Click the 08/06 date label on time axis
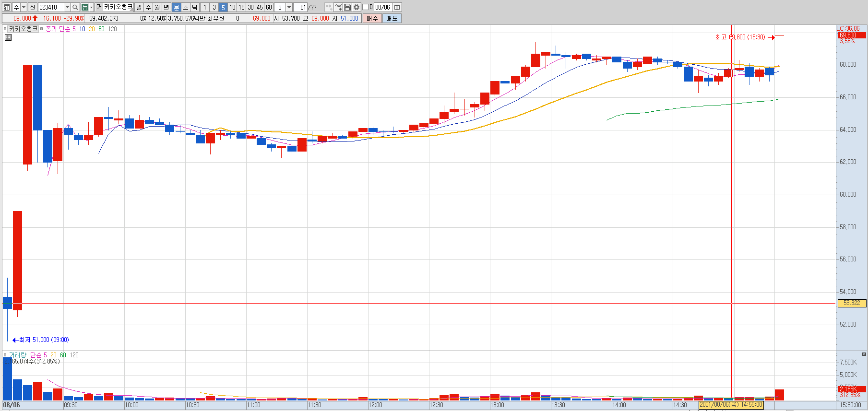 (12, 405)
